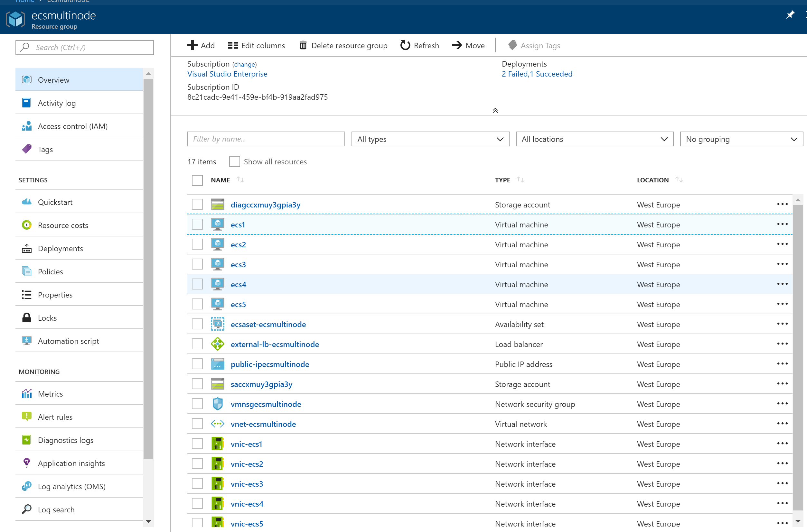This screenshot has height=532, width=807.
Task: Click the public-ipecsmultinode IP address icon
Action: pos(217,364)
